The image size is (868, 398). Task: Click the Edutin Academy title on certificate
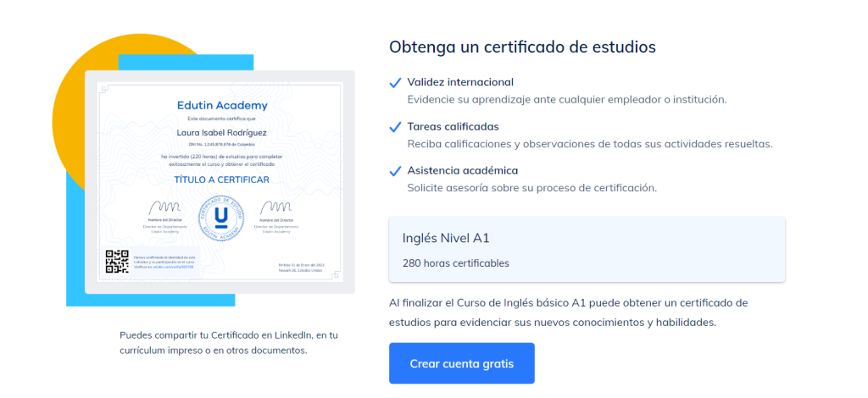[221, 106]
